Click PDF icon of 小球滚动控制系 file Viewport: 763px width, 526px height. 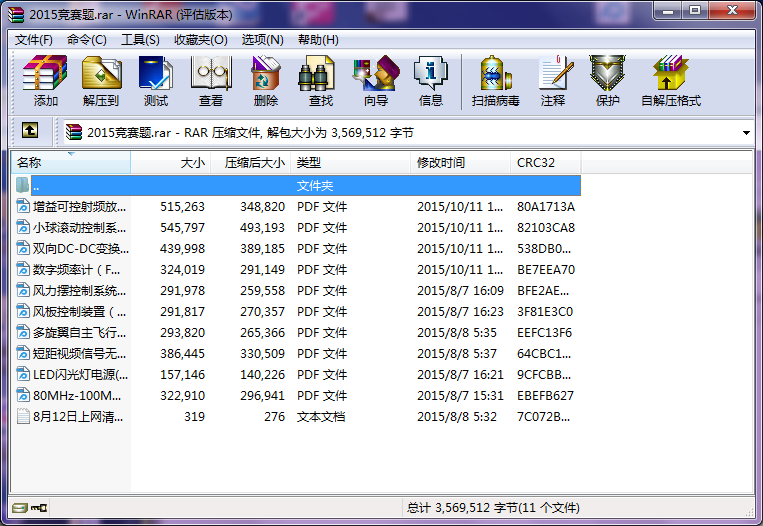tap(23, 227)
